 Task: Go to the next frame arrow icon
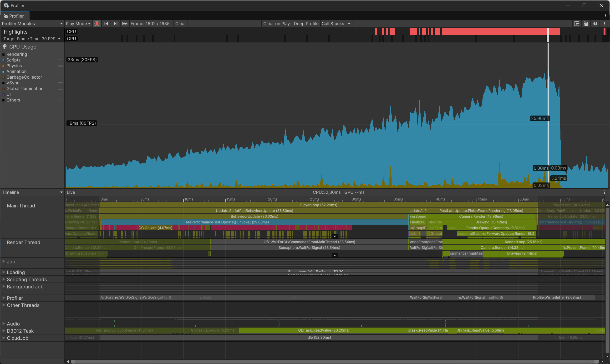click(115, 24)
